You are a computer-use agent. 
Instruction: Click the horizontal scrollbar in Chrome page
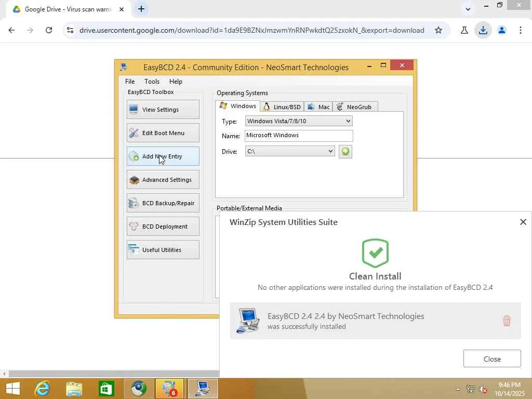pos(114,374)
